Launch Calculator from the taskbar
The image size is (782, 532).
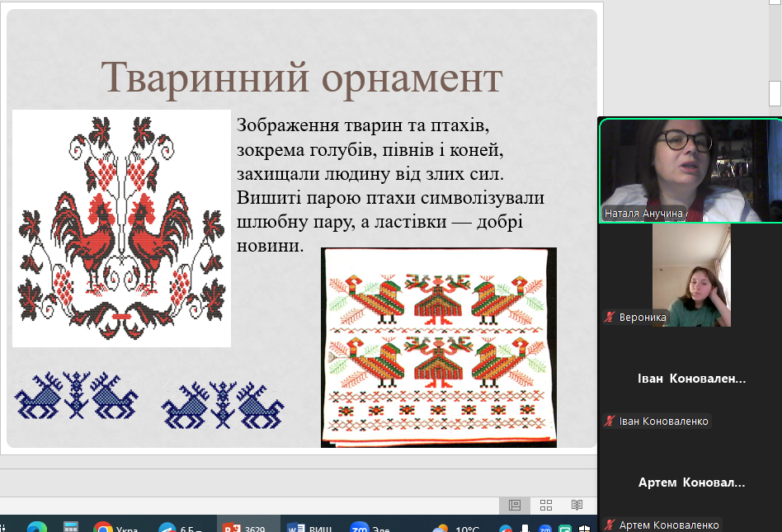pos(71,528)
